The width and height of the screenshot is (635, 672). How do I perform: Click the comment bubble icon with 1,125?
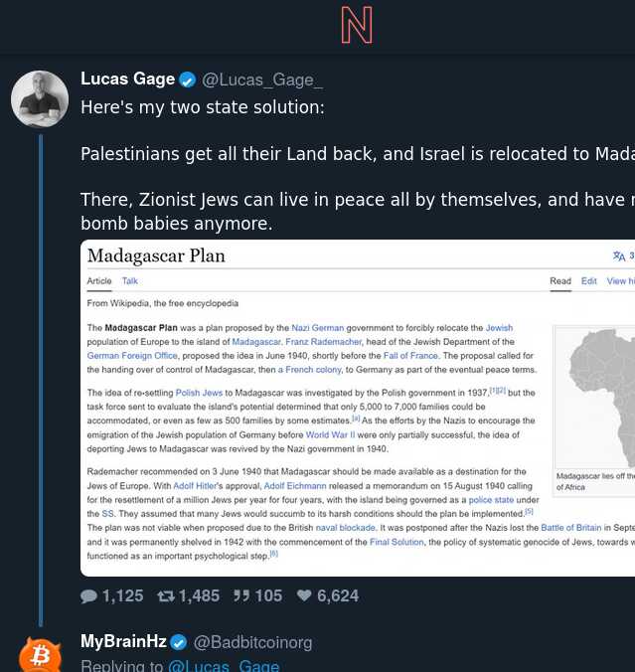[88, 596]
